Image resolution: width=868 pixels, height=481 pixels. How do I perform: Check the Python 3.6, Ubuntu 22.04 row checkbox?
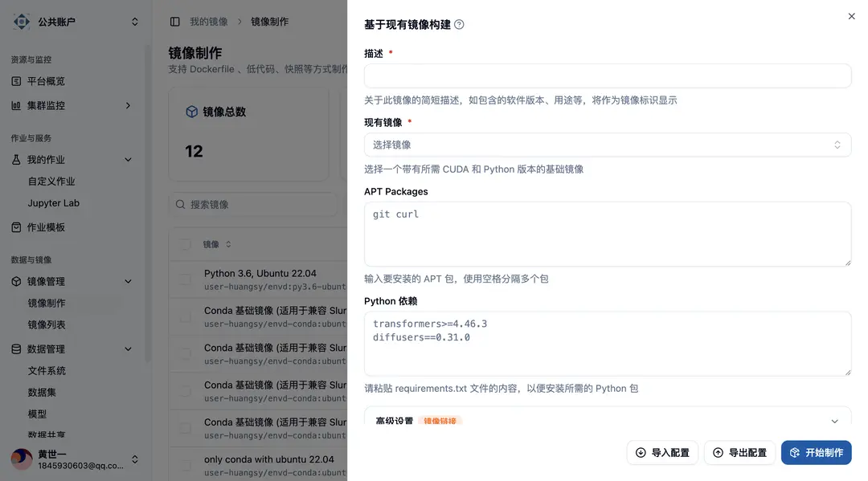[x=186, y=279]
